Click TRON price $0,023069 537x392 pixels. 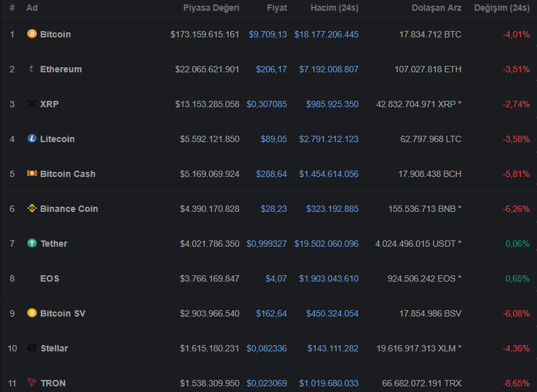tap(267, 383)
